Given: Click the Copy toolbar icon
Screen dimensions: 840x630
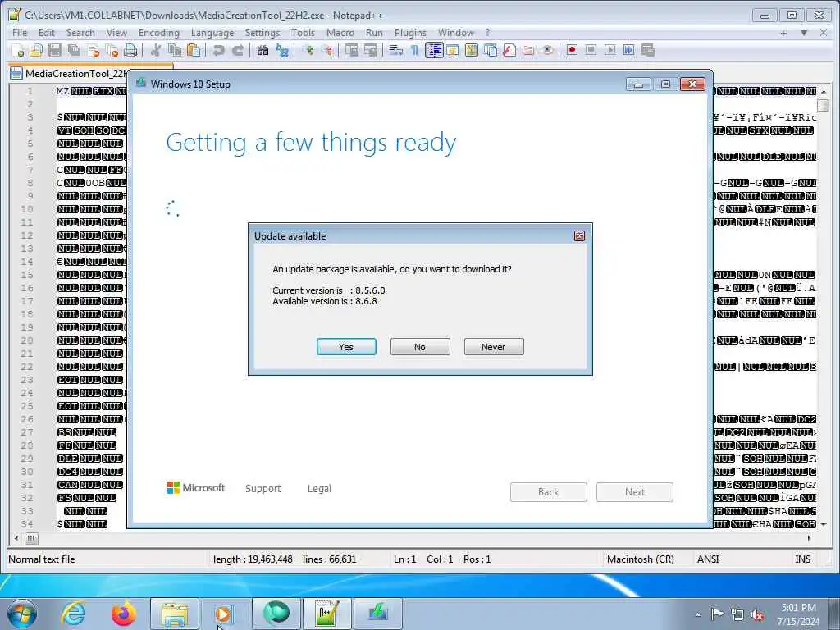Looking at the screenshot, I should (x=175, y=50).
